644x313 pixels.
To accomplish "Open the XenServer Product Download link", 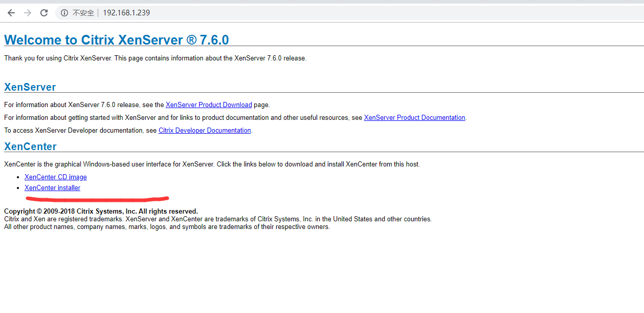I will pos(209,105).
